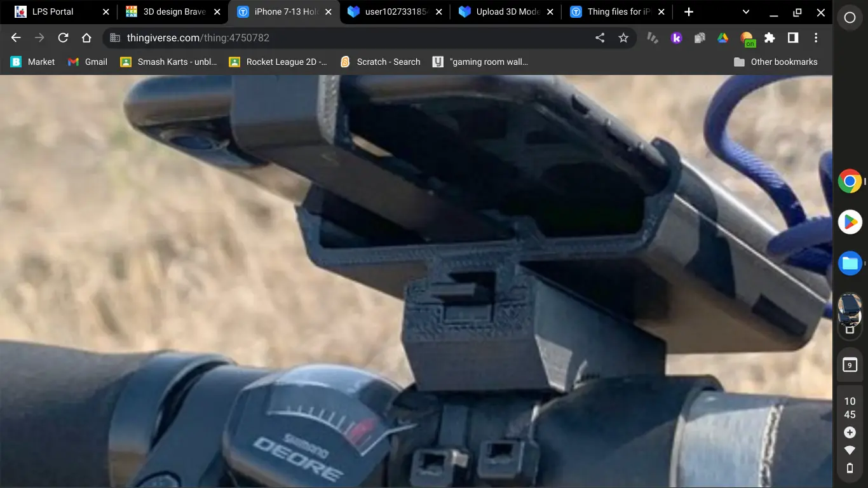The height and width of the screenshot is (488, 868).
Task: Open the Extensions puzzle piece menu
Action: [x=770, y=38]
